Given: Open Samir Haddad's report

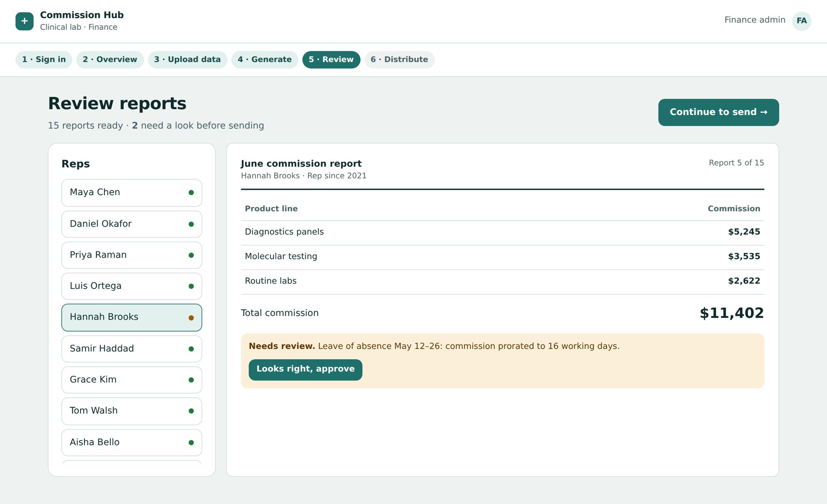Looking at the screenshot, I should pos(131,349).
